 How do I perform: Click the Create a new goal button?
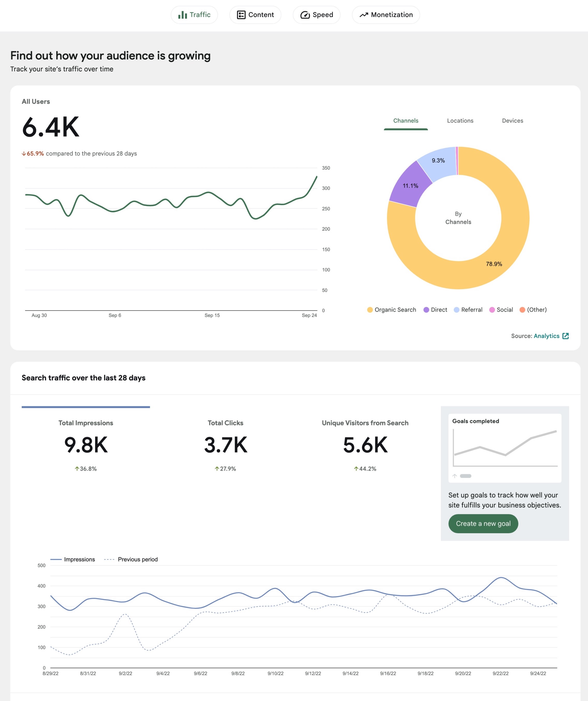click(x=483, y=523)
